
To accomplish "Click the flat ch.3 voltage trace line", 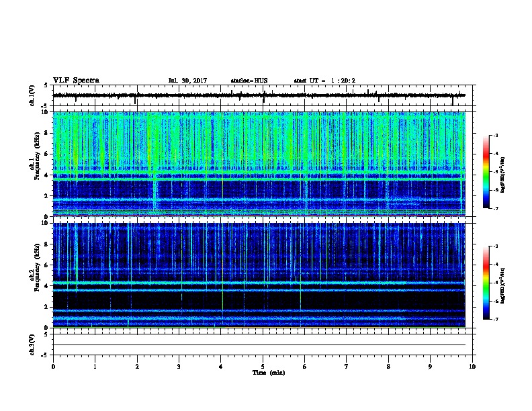I will (259, 345).
